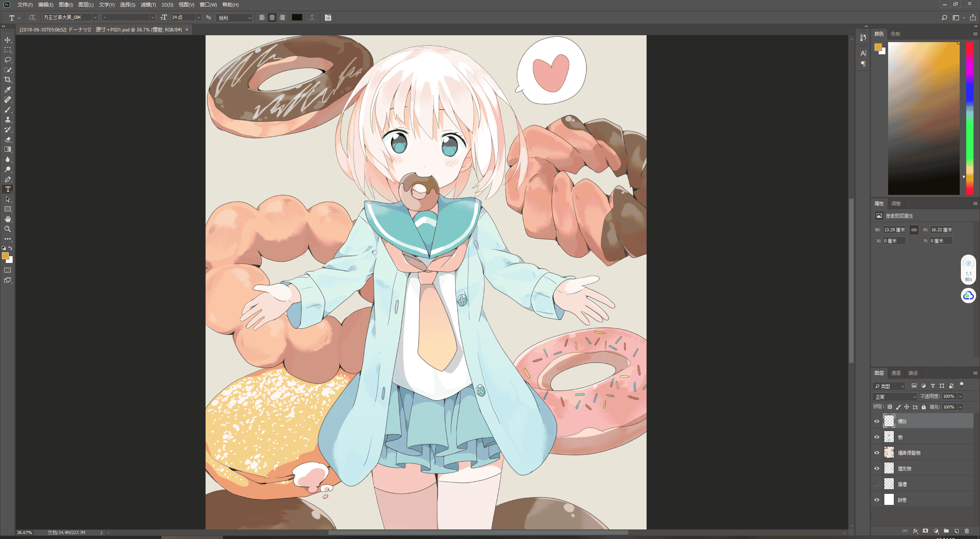Select the Brush tool
Viewport: 980px width, 539px height.
pyautogui.click(x=8, y=110)
